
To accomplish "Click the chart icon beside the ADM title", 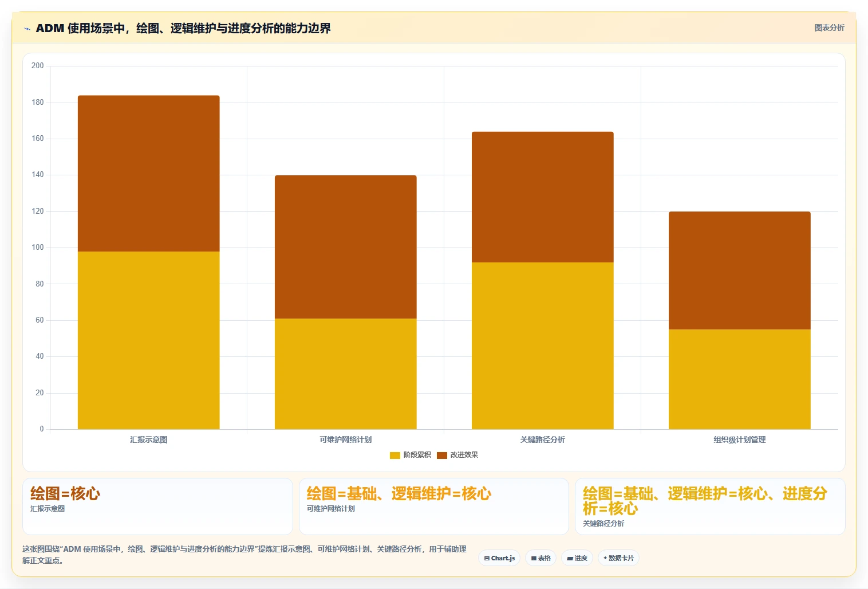I will point(27,29).
